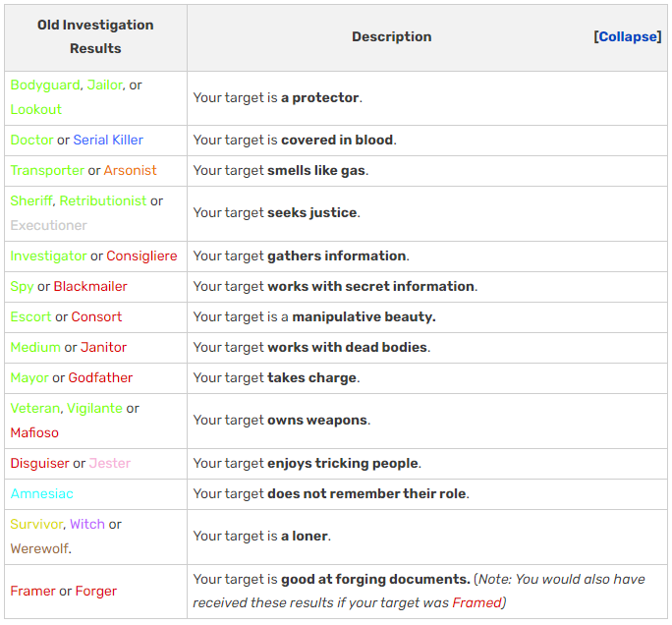Click the Survivor link
672x625 pixels.
(37, 524)
